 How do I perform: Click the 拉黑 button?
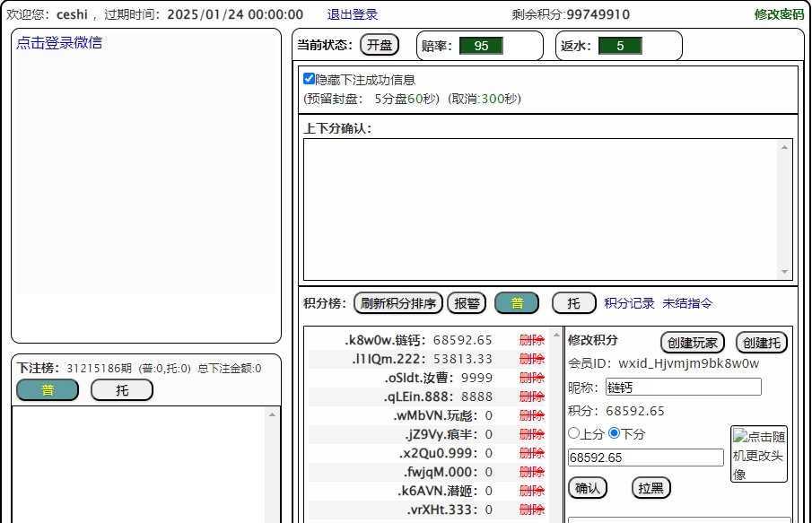[x=651, y=488]
